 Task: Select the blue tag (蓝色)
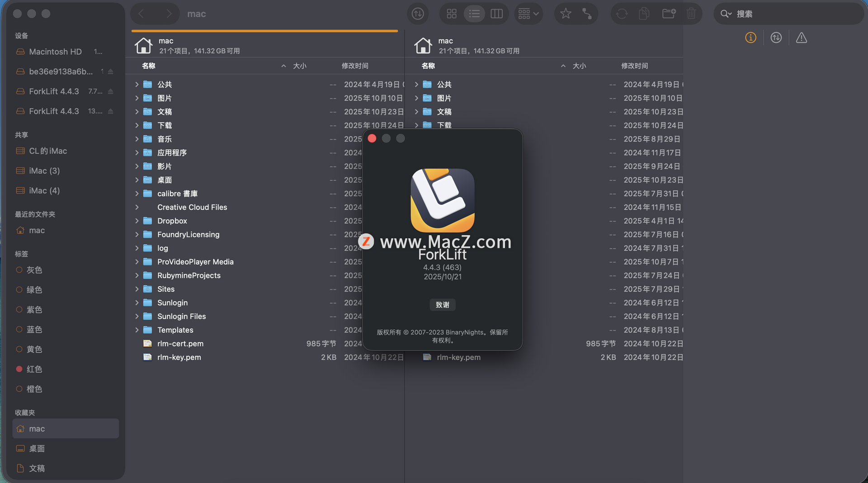(x=34, y=330)
